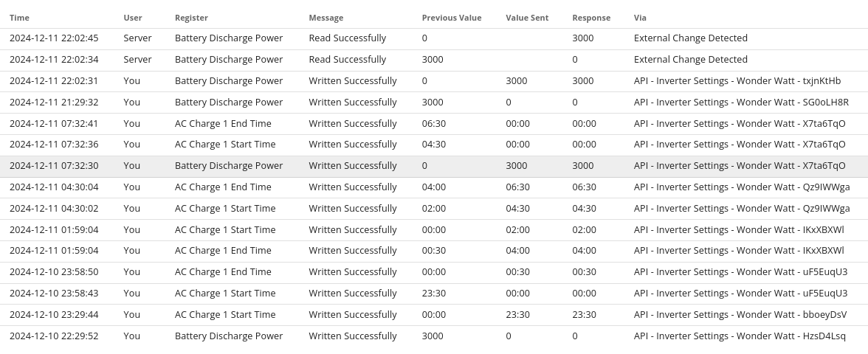868x354 pixels.
Task: Select the row with value sent 04:30
Action: [x=434, y=209]
